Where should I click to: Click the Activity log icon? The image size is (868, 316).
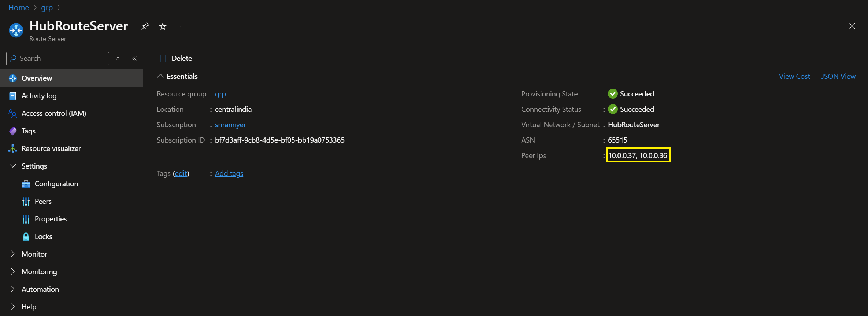point(13,96)
